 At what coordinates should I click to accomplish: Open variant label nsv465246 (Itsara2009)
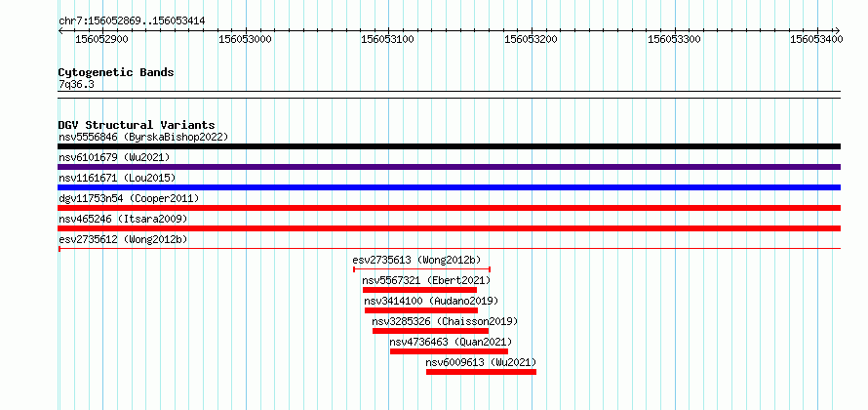pos(123,219)
